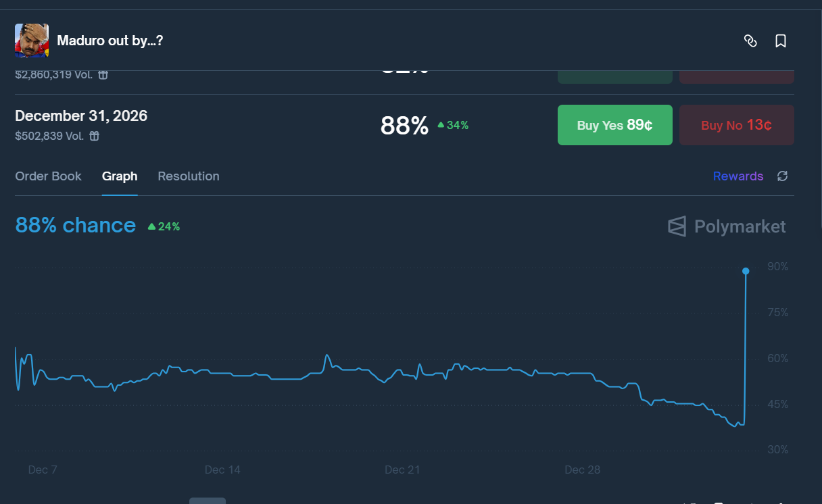This screenshot has width=822, height=504.
Task: Open the Maduro market thumbnail image
Action: 32,41
